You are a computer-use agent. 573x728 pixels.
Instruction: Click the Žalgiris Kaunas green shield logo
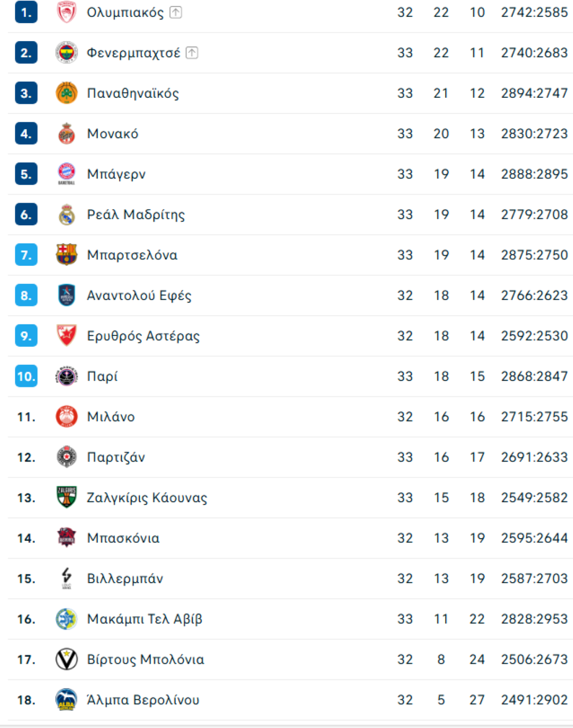(x=67, y=497)
